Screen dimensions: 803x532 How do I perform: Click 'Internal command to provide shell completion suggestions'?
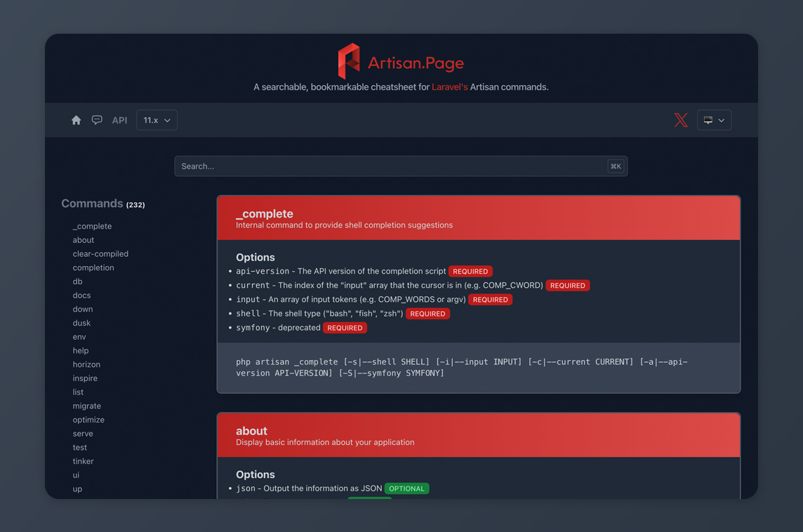click(x=344, y=225)
